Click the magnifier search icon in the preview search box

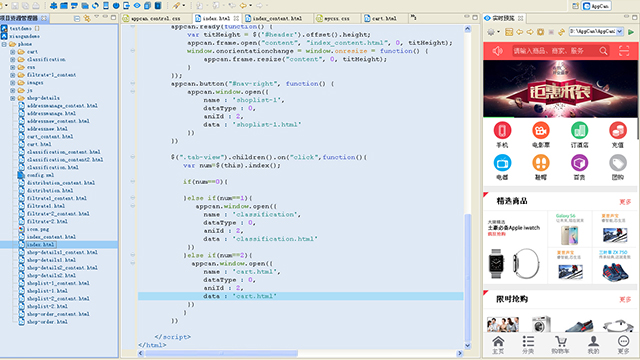[x=603, y=51]
